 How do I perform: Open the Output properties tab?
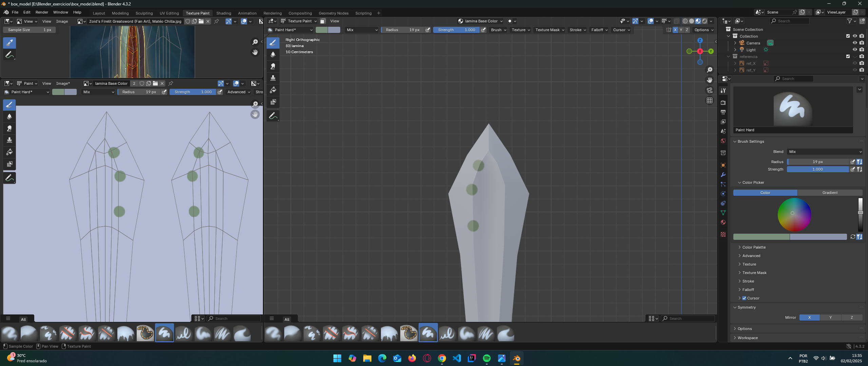[x=723, y=112]
